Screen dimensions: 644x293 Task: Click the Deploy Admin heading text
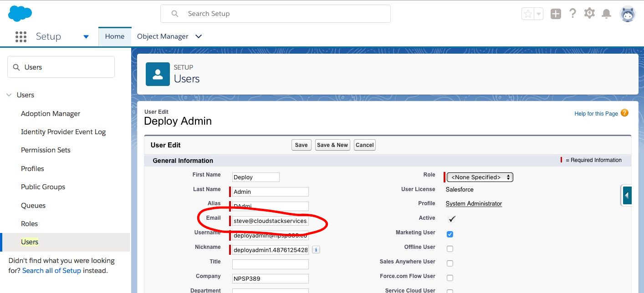click(178, 121)
